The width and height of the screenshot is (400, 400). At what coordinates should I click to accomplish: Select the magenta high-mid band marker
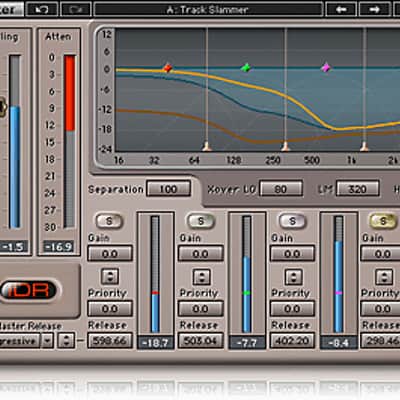point(326,68)
